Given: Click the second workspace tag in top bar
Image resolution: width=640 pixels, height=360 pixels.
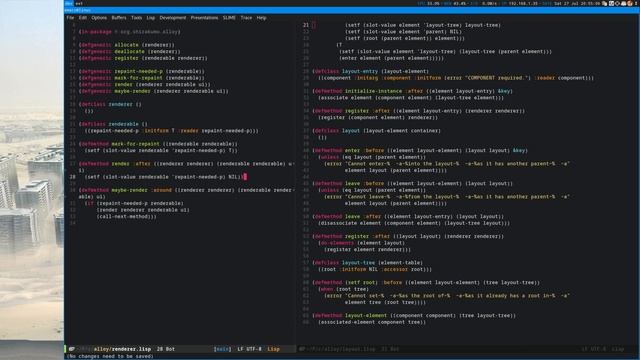Looking at the screenshot, I should [79, 3].
